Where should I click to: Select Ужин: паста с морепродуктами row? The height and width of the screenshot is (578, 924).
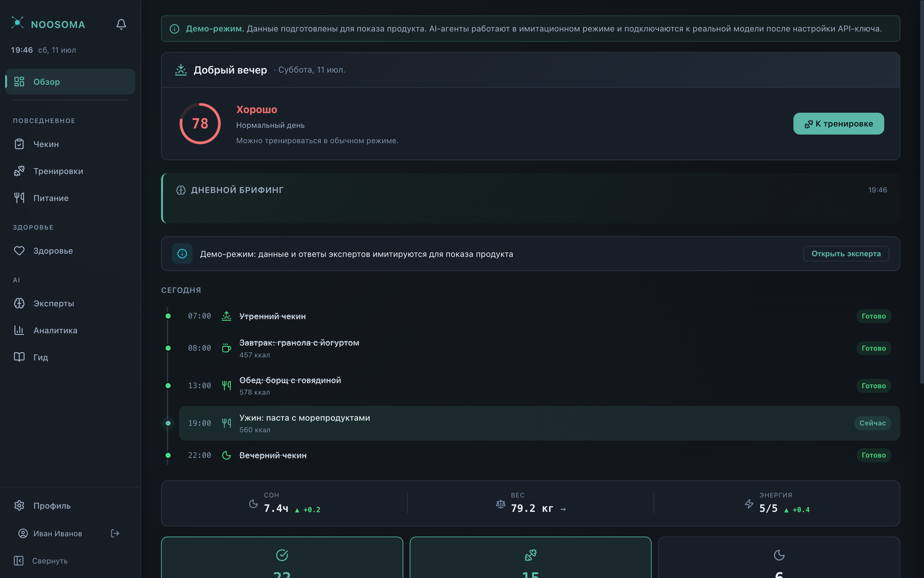click(x=539, y=423)
